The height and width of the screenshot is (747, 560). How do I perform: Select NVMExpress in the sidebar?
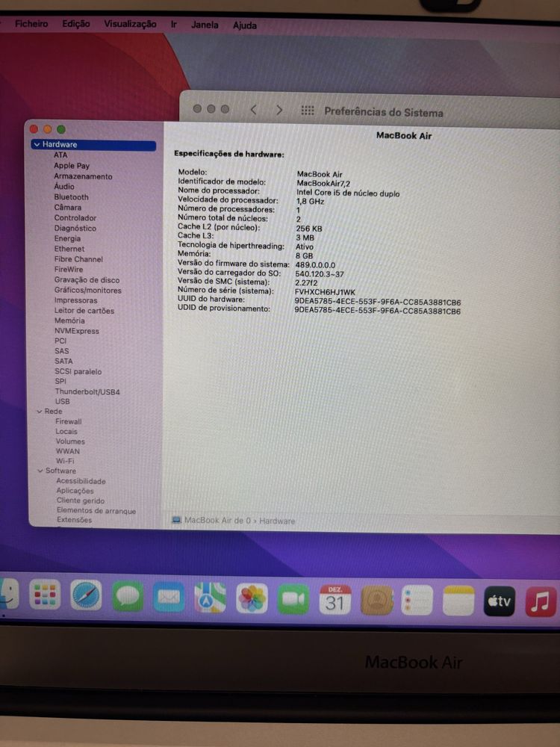click(77, 331)
